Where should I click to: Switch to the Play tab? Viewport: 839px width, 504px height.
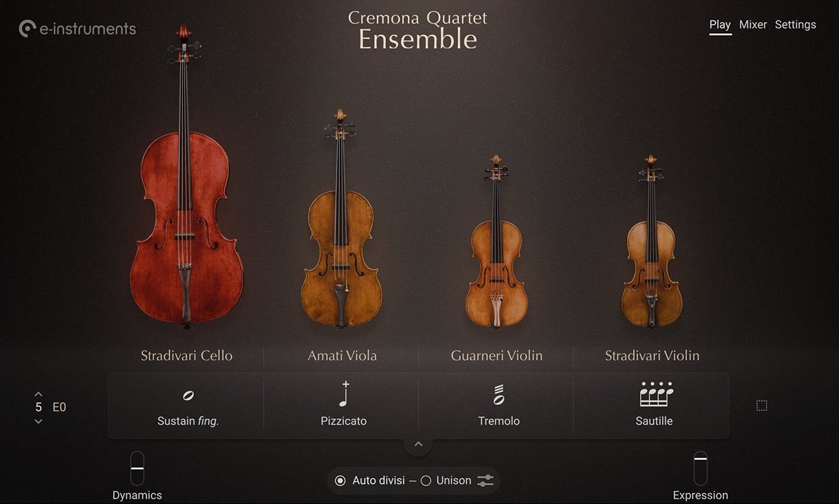tap(720, 25)
